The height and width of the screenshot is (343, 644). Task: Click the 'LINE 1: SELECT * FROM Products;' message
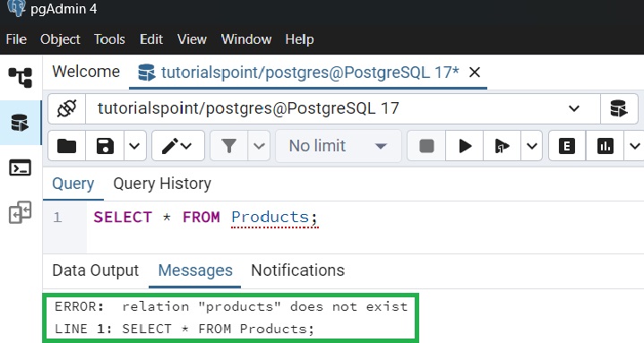point(184,329)
